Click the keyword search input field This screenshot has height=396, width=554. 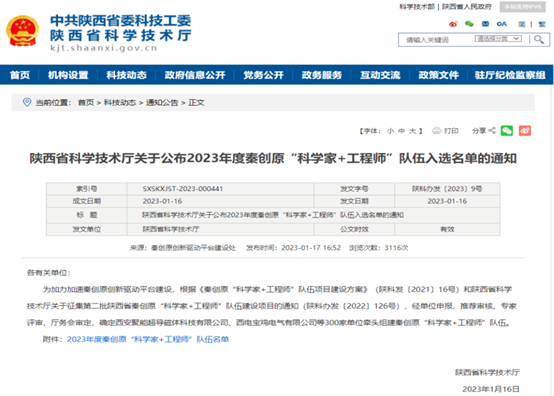pos(436,40)
